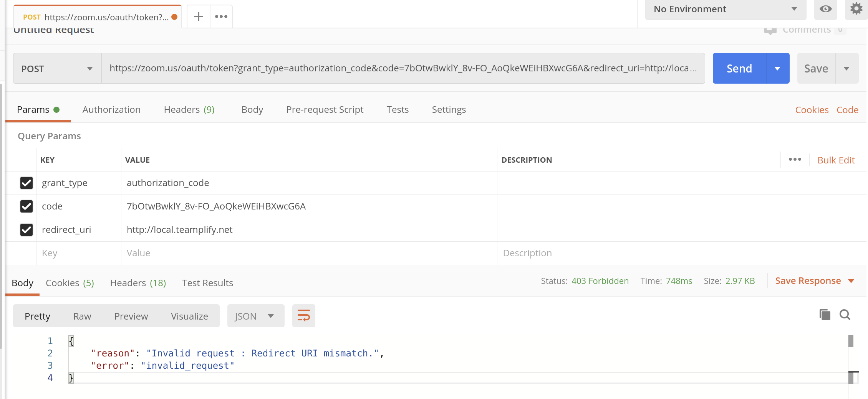Open the Bulk Edit link
The width and height of the screenshot is (868, 399).
[836, 160]
